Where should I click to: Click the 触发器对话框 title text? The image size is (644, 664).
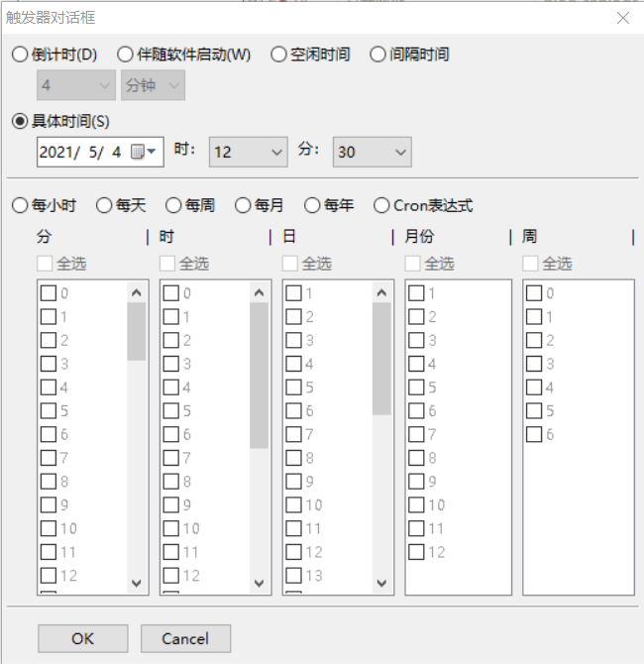(51, 18)
